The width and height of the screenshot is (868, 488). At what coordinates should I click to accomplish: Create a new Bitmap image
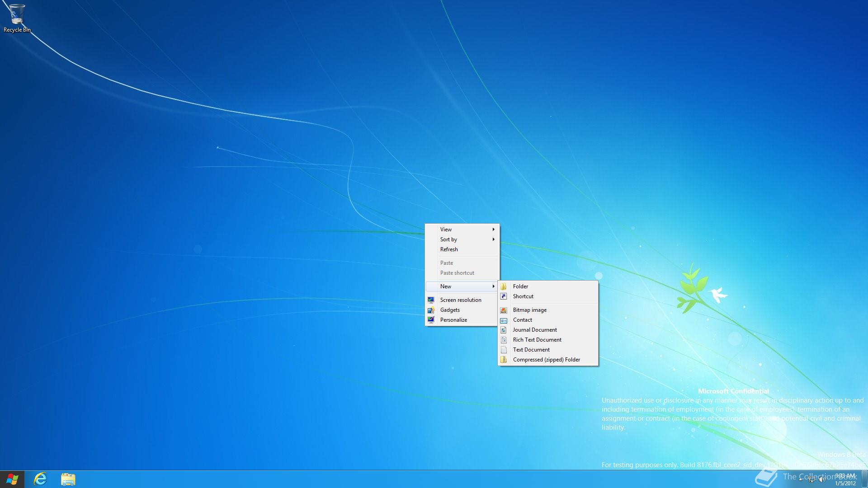548,310
